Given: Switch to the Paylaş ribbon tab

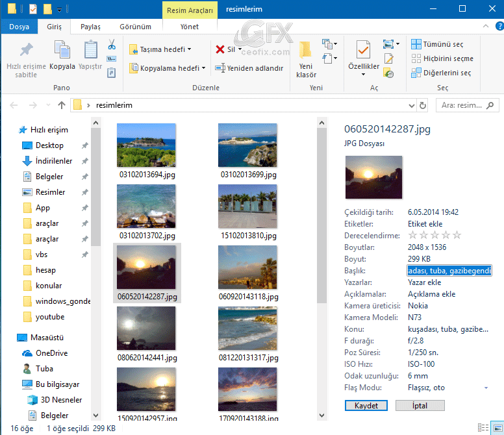Looking at the screenshot, I should click(x=90, y=27).
